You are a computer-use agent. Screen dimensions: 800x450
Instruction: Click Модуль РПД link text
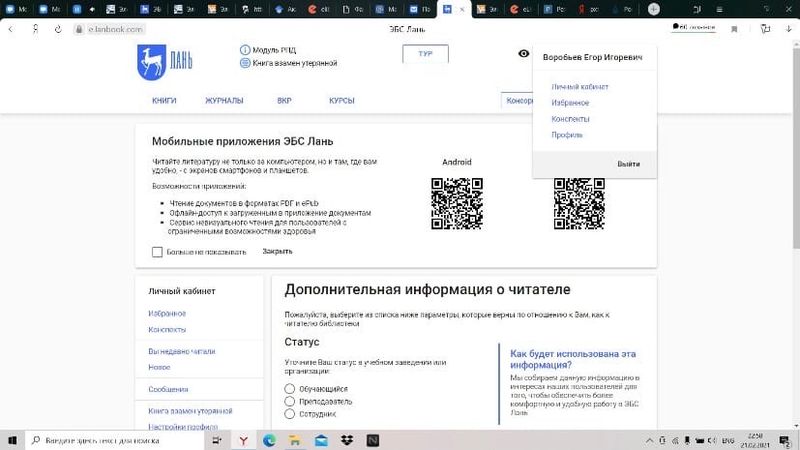[274, 50]
